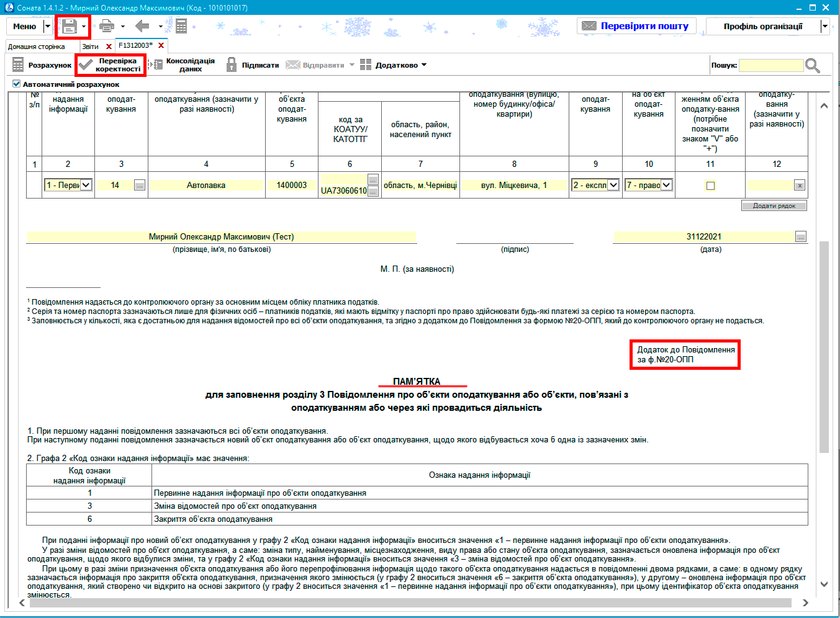Viewport: 840px width, 618px height.
Task: Click in the Пошук search field
Action: 770,65
